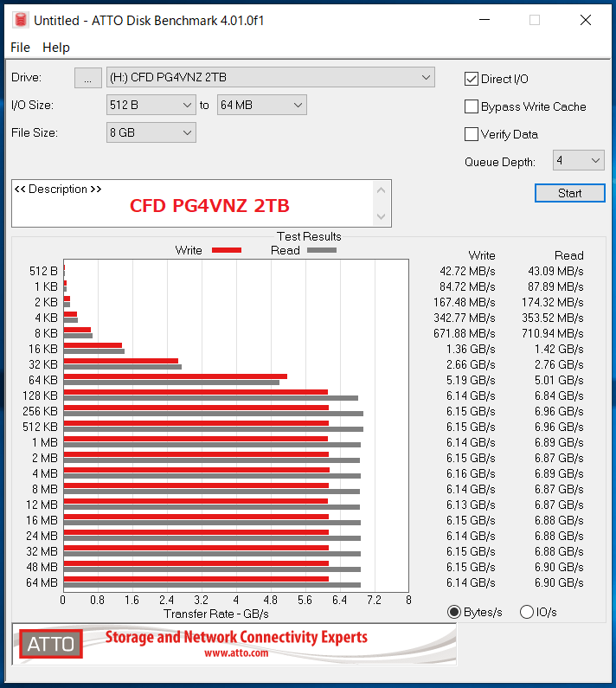Click the 64 MB row label in chart

coord(42,582)
